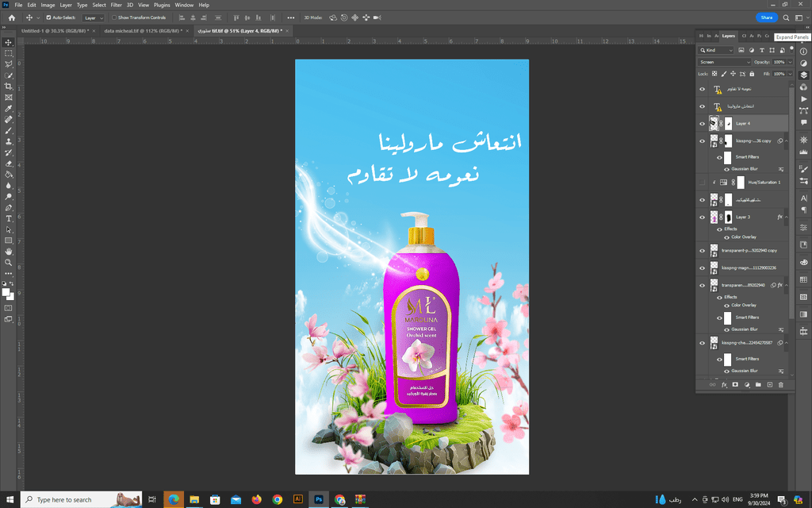Open the Histogram panel icon

click(x=804, y=152)
